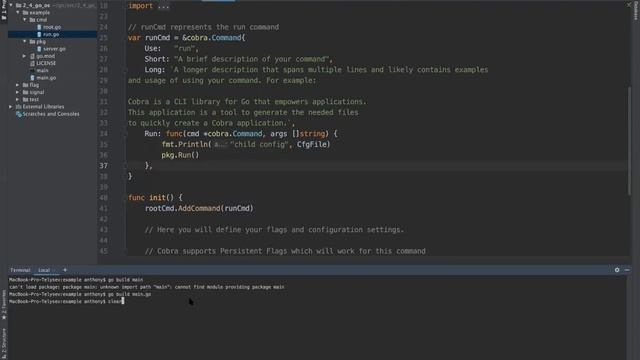Viewport: 640px width, 360px height.
Task: Expand External Libraries node
Action: click(x=11, y=107)
